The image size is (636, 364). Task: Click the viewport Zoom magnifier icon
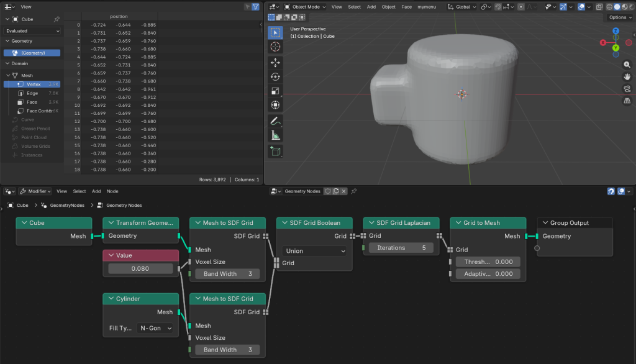pyautogui.click(x=627, y=64)
